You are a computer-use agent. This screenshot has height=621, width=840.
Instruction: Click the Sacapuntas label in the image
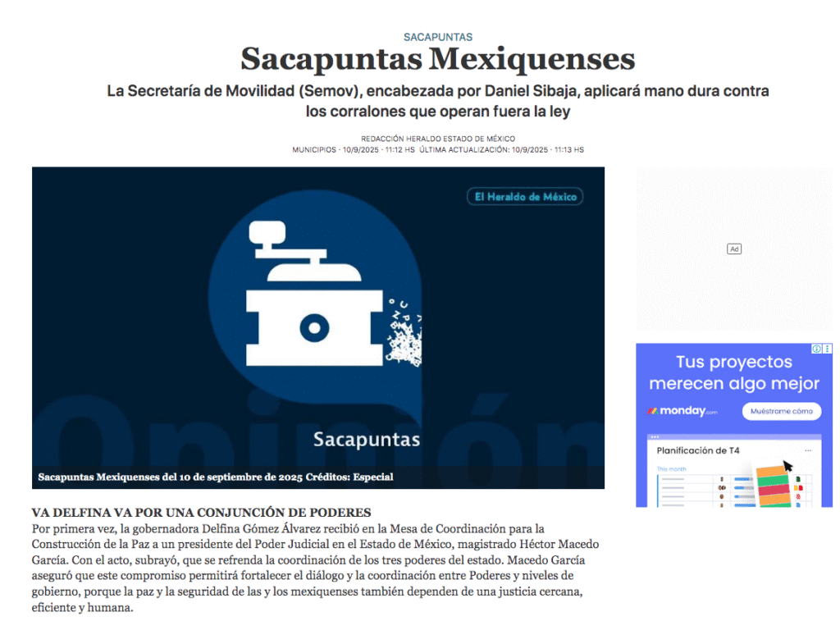[x=367, y=440]
